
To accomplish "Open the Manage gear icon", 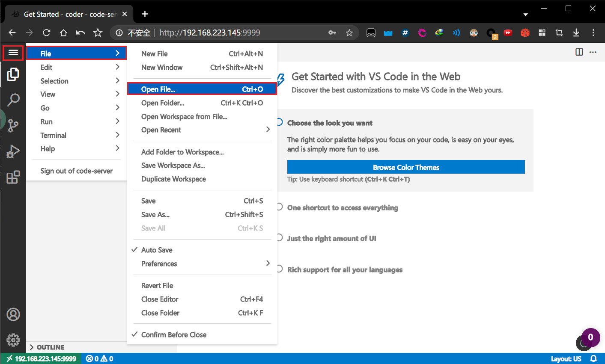I will click(13, 340).
